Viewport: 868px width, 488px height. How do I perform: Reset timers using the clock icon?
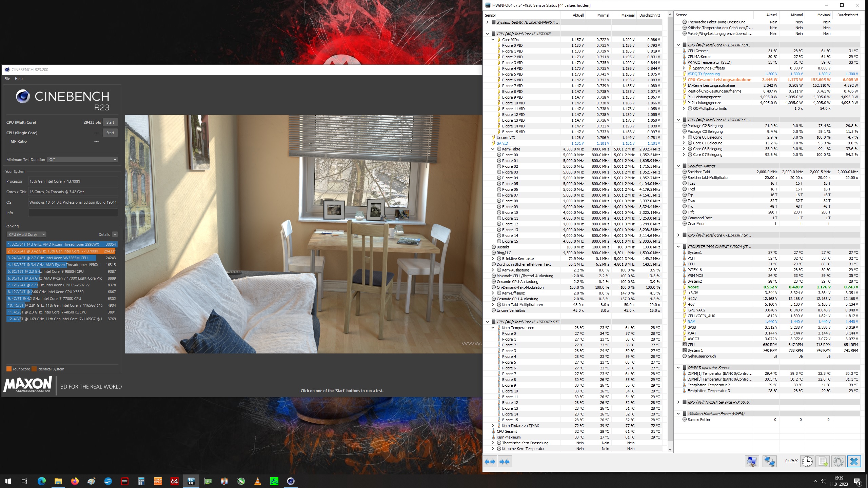[807, 461]
